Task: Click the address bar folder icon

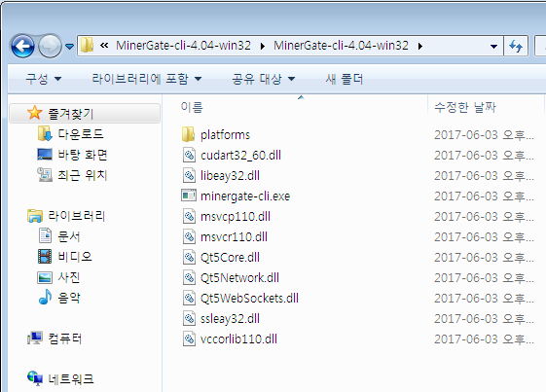Action: tap(87, 46)
